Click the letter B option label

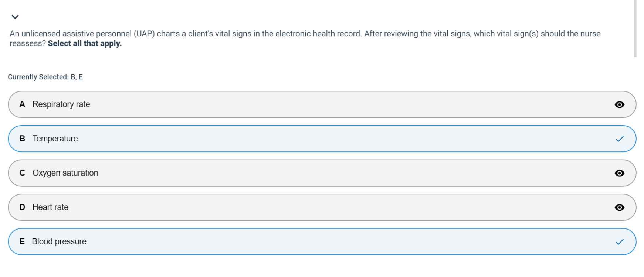pos(22,139)
